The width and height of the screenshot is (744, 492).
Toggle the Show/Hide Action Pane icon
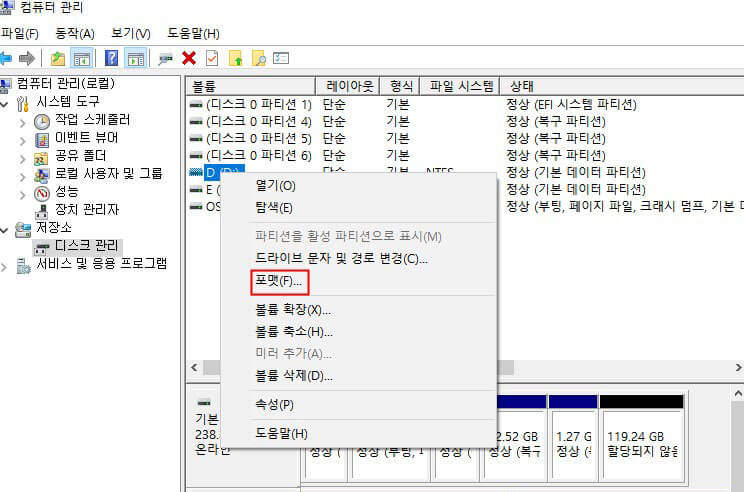click(x=136, y=58)
